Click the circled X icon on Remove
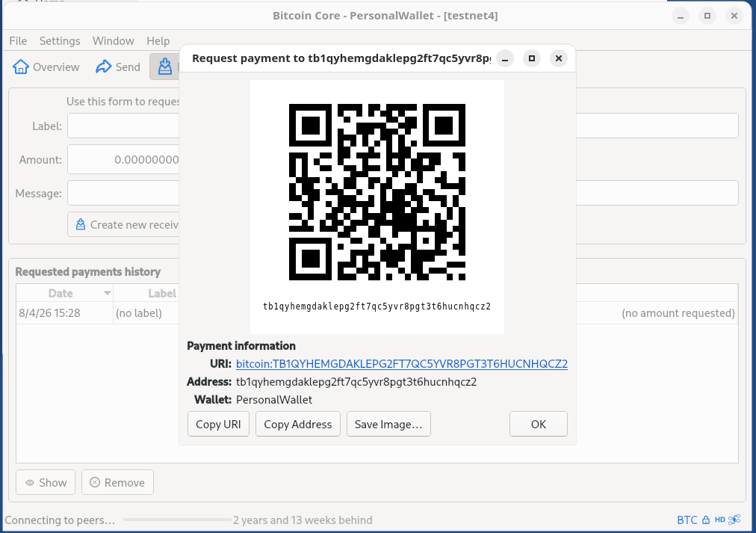756x533 pixels. [95, 482]
